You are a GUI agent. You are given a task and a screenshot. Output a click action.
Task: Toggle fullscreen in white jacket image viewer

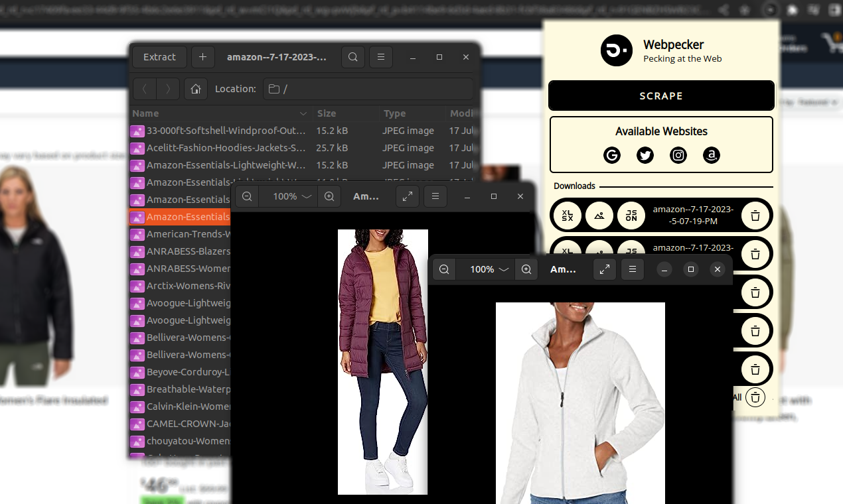605,269
